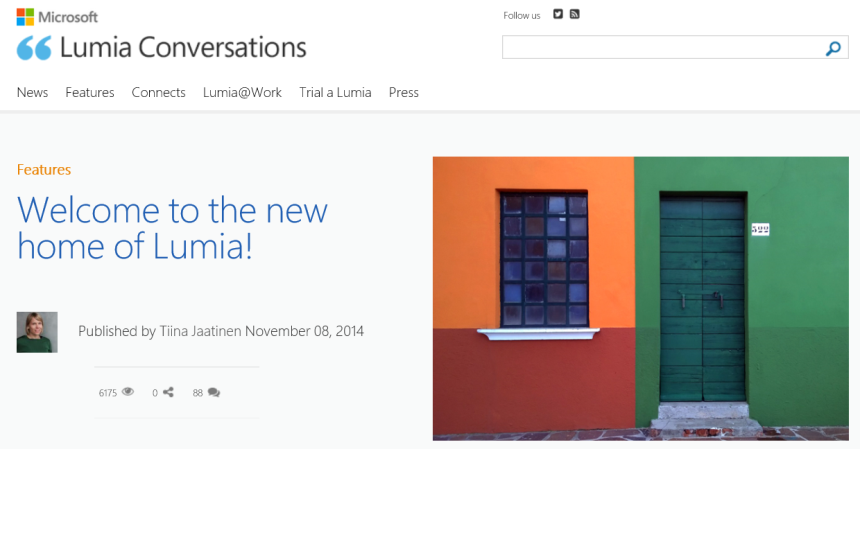Open the Lumia@Work section
Viewport: 860px width, 560px height.
click(242, 92)
